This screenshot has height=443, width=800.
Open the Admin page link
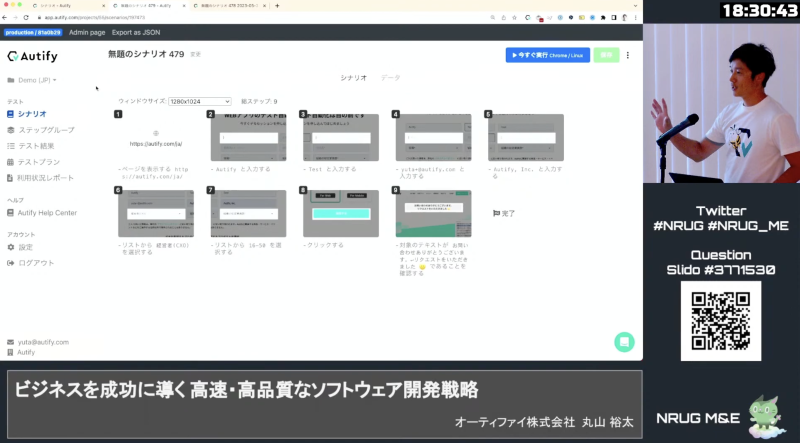(87, 33)
